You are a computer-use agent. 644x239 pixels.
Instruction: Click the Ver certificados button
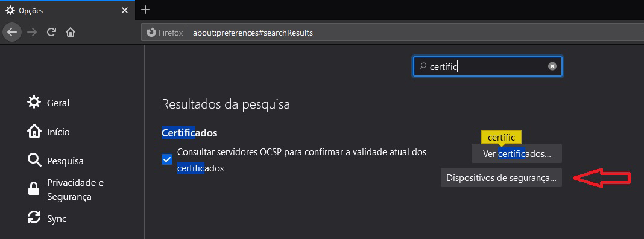coord(517,153)
